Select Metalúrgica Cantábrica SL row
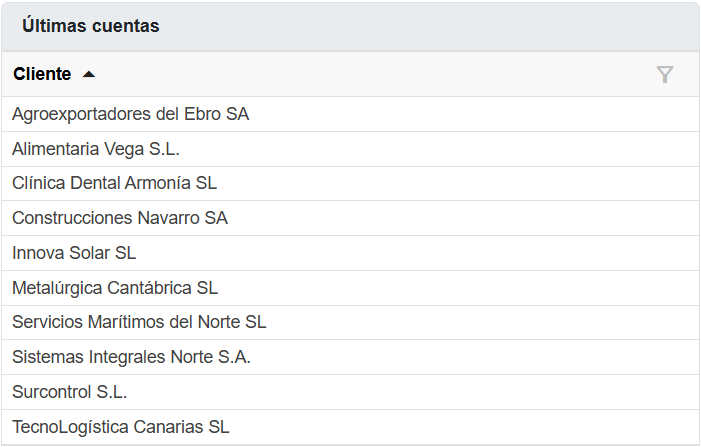This screenshot has height=447, width=701. tap(115, 288)
